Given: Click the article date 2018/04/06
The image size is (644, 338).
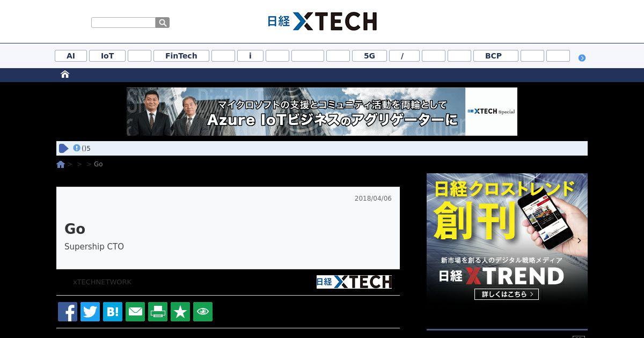Looking at the screenshot, I should [x=373, y=199].
